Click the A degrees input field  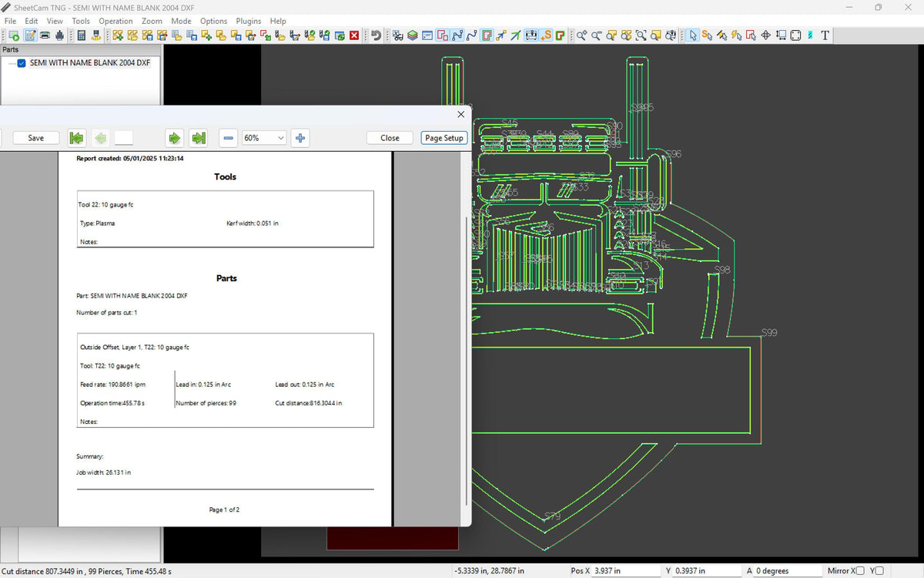click(787, 571)
